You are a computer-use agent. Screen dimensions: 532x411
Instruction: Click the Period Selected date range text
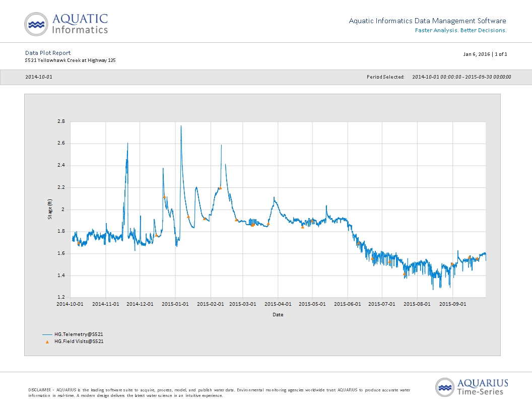461,77
